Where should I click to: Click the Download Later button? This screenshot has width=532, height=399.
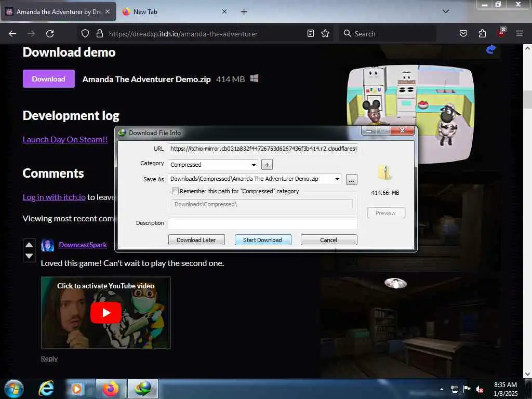click(196, 240)
